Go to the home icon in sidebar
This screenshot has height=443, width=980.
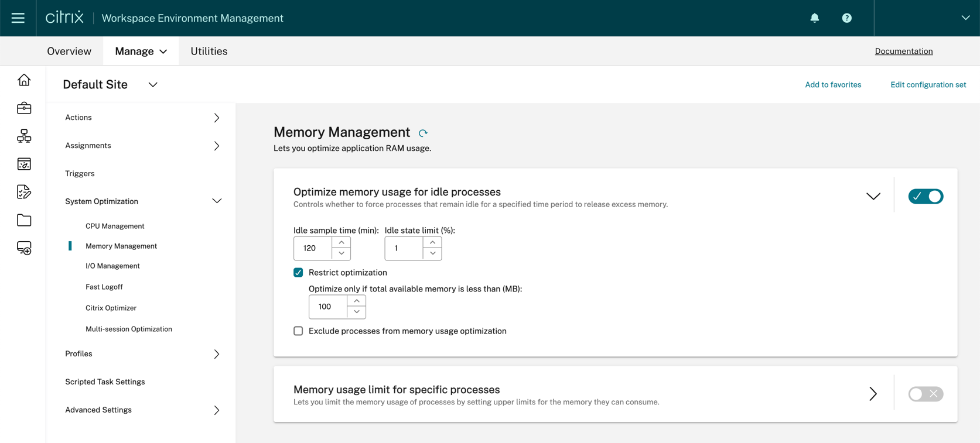click(x=24, y=80)
